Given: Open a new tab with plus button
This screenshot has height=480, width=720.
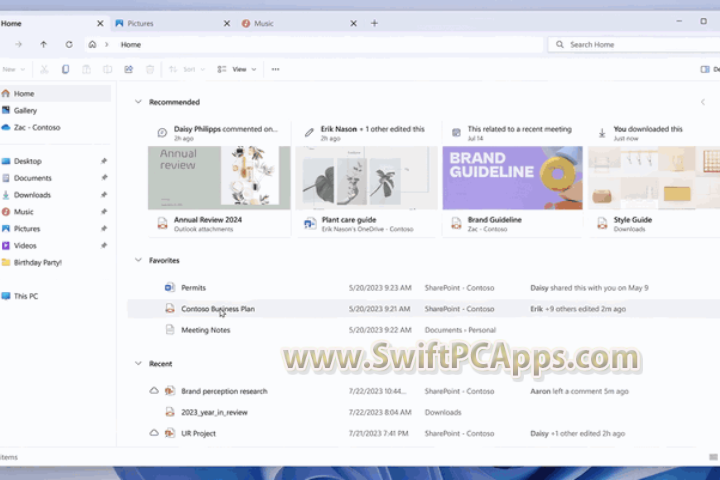Looking at the screenshot, I should [x=374, y=23].
